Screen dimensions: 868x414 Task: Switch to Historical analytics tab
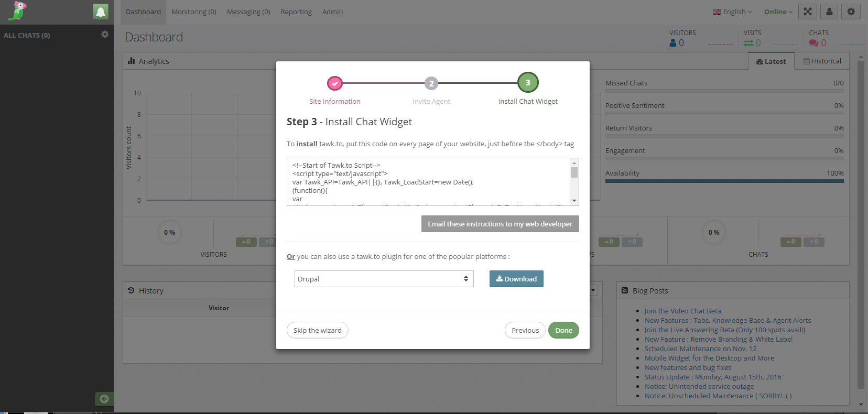pos(822,61)
